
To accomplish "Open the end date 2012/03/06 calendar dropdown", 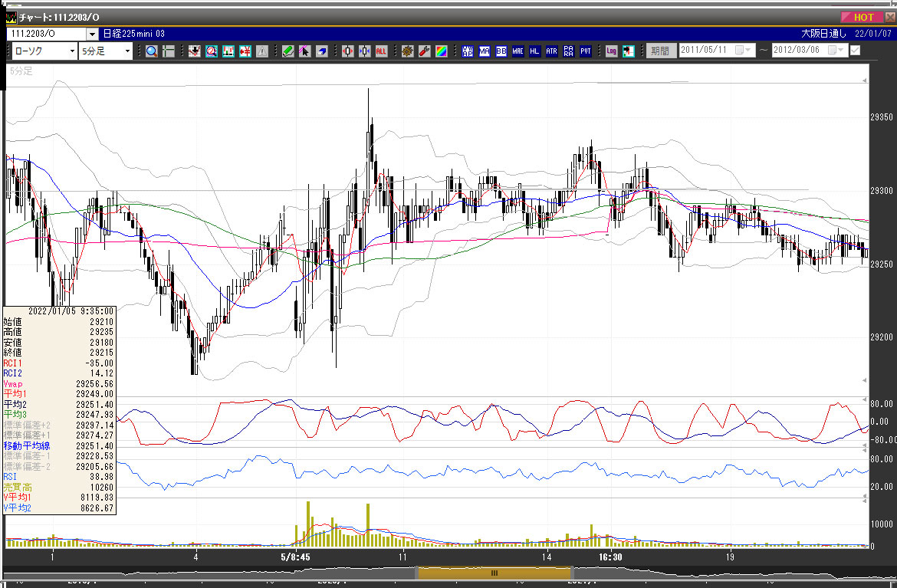I will pos(836,51).
